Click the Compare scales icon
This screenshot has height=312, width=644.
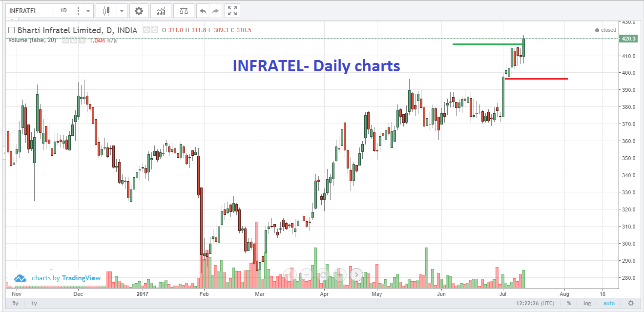pyautogui.click(x=184, y=10)
